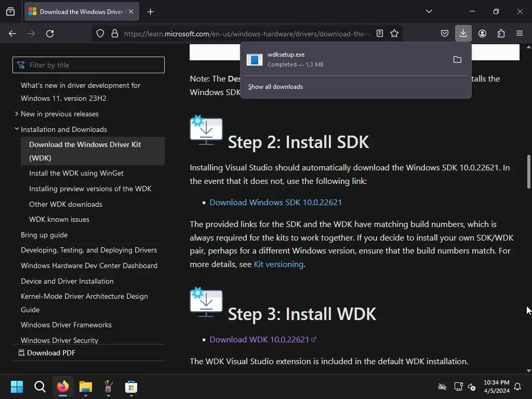Open a new browser tab
This screenshot has height=399, width=532.
click(150, 12)
